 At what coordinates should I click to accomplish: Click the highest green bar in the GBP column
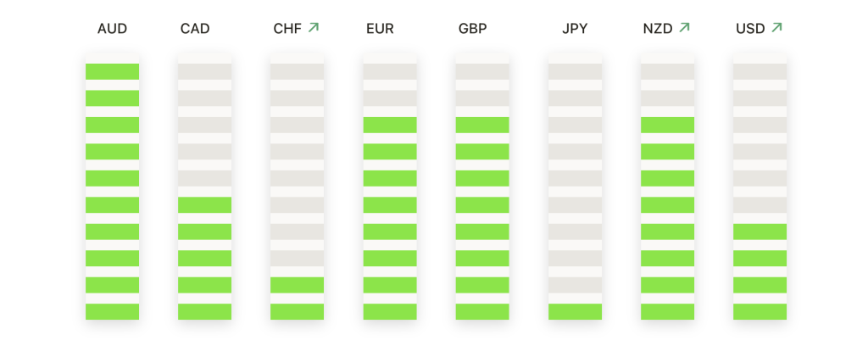(x=482, y=126)
